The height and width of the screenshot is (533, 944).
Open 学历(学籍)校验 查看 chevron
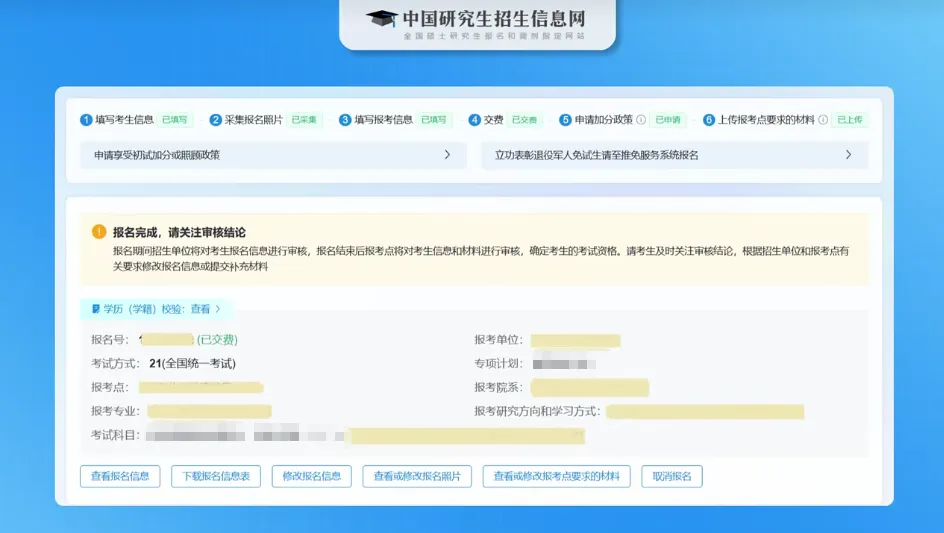[218, 309]
